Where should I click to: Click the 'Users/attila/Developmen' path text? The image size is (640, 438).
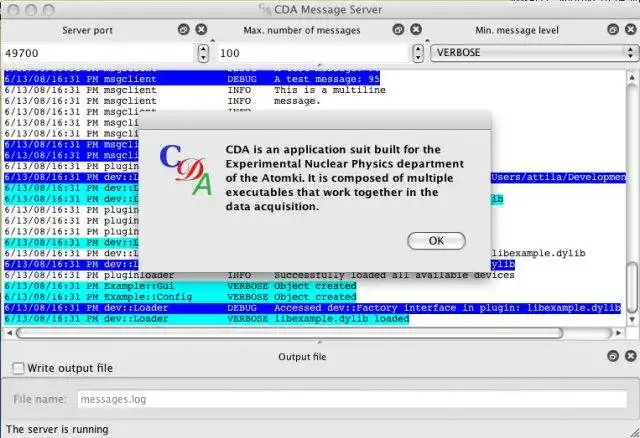point(559,177)
